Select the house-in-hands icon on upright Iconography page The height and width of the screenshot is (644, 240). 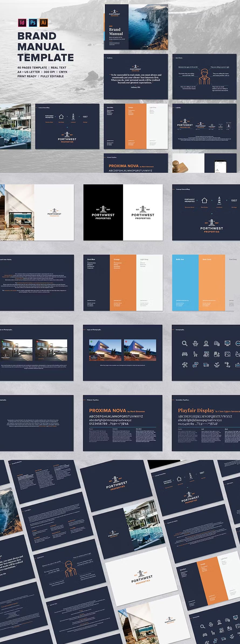195,343
